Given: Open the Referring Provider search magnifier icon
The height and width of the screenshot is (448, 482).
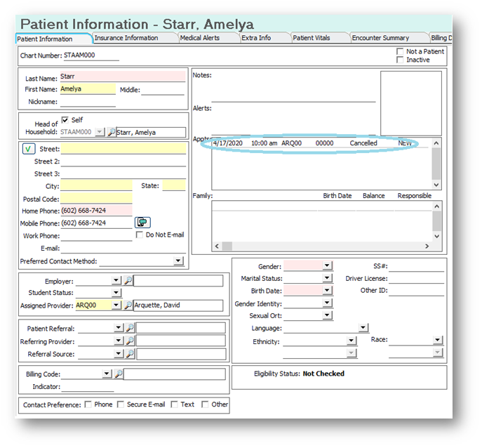Looking at the screenshot, I should [x=130, y=341].
